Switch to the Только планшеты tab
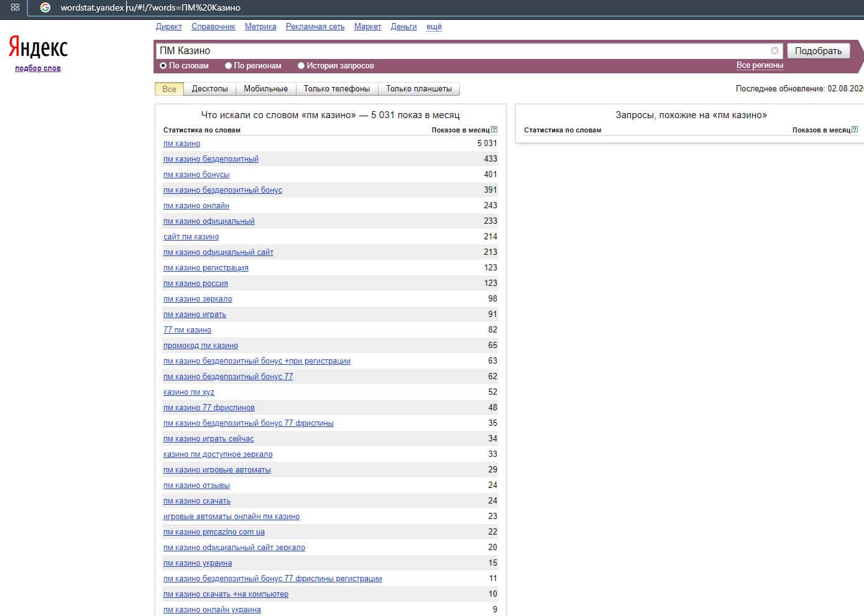Image resolution: width=864 pixels, height=616 pixels. pyautogui.click(x=419, y=89)
